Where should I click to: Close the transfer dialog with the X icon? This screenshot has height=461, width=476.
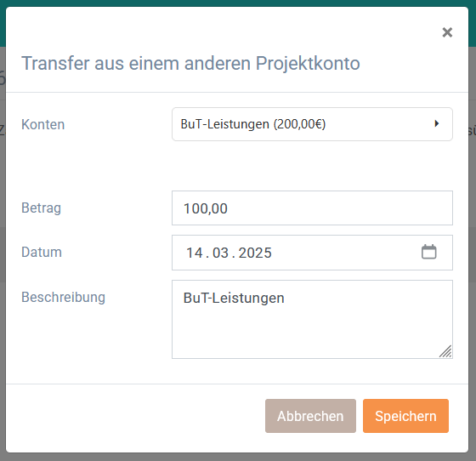tap(447, 32)
